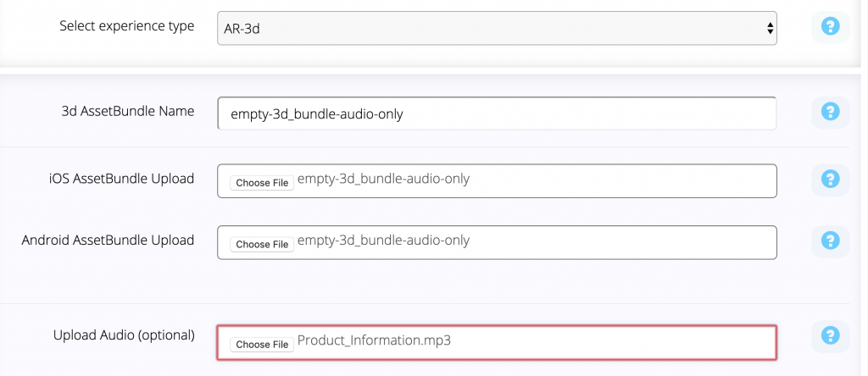
Task: View help for Android AssetBundle Upload
Action: 830,241
